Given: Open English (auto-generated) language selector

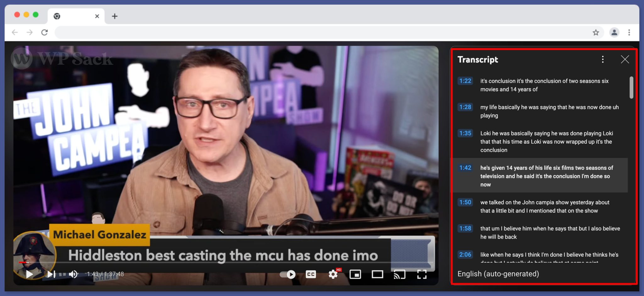Looking at the screenshot, I should [x=498, y=274].
